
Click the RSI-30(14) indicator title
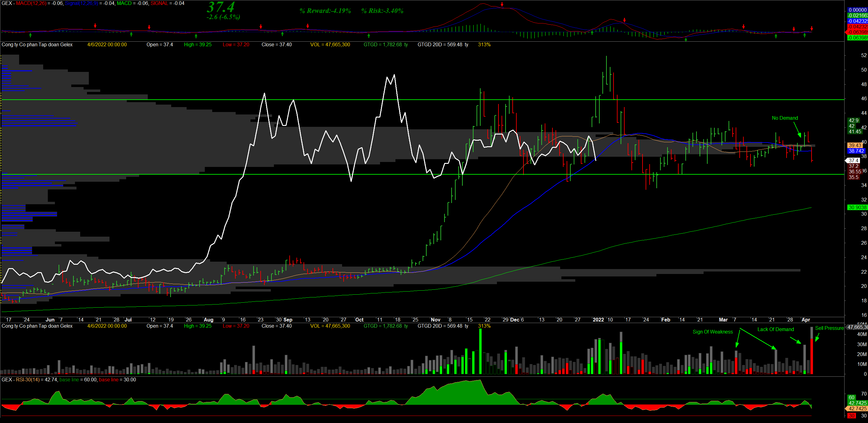coord(28,379)
